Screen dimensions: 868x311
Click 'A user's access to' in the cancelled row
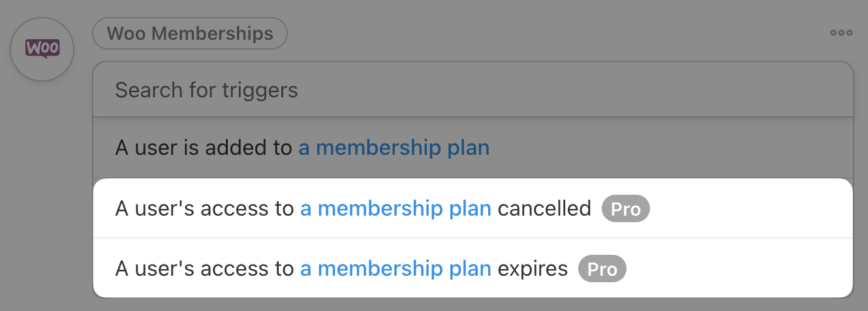pyautogui.click(x=204, y=209)
